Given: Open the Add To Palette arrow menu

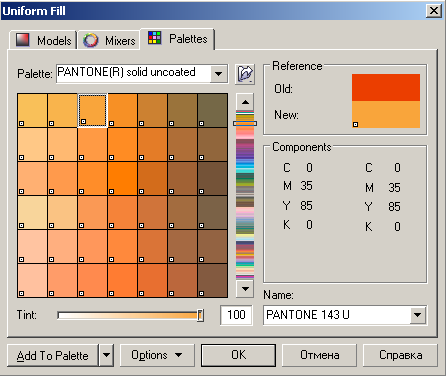Looking at the screenshot, I should pos(106,355).
